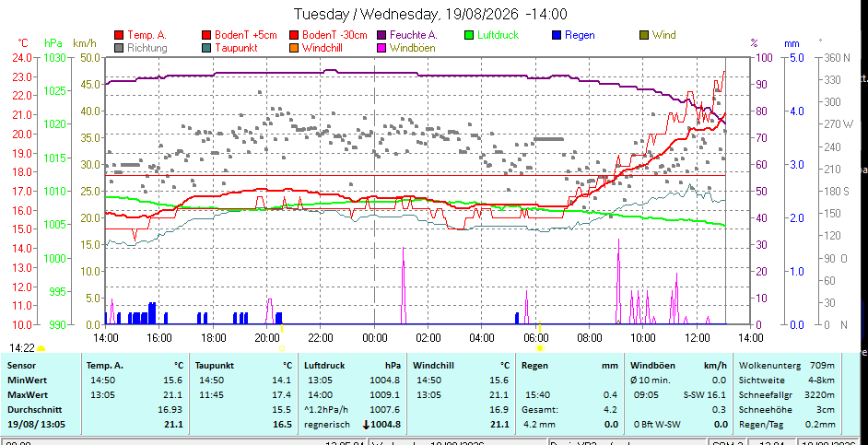Click the BodenT -30cm legend swatch

point(293,35)
